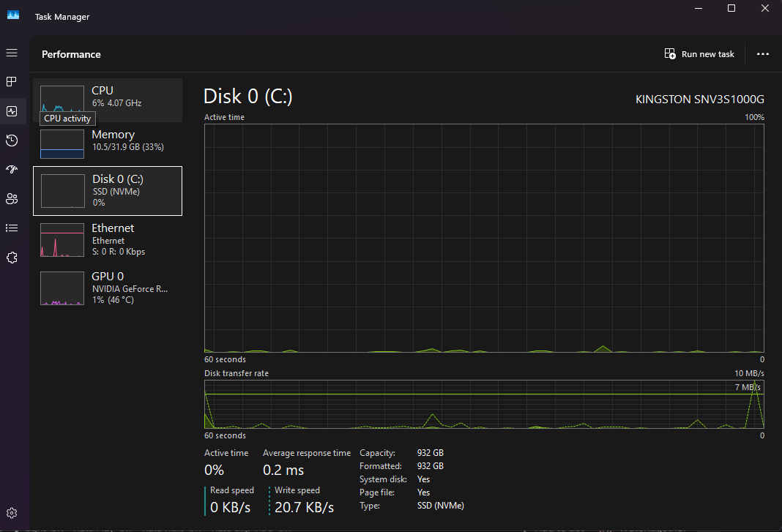
Task: Open the hamburger navigation menu
Action: click(12, 53)
